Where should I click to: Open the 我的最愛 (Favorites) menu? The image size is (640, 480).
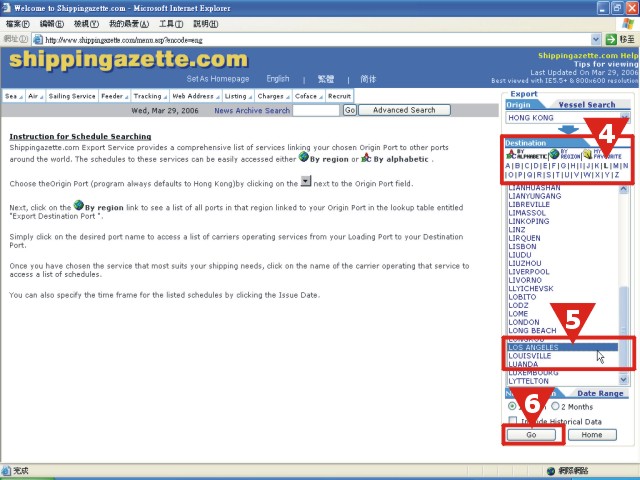(129, 24)
